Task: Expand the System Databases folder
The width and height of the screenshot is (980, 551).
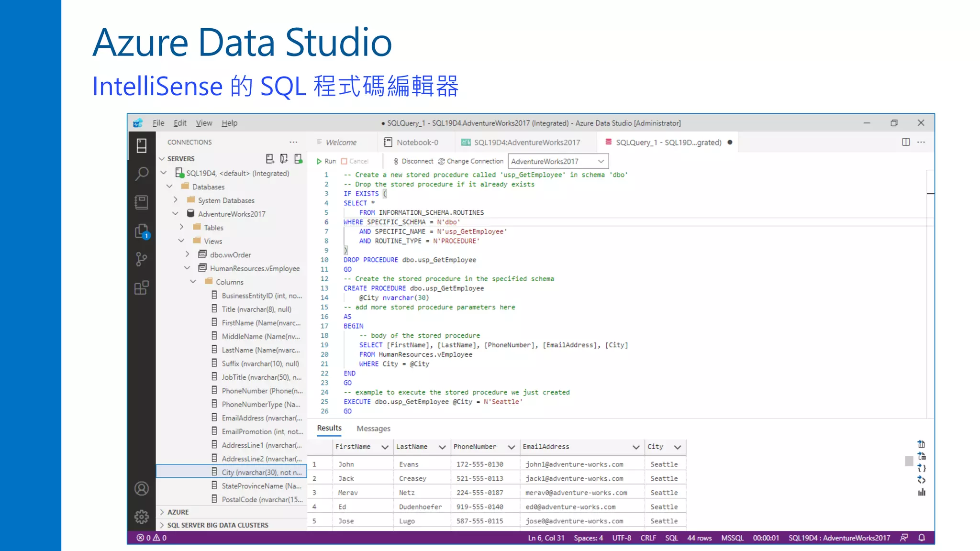Action: pyautogui.click(x=175, y=199)
